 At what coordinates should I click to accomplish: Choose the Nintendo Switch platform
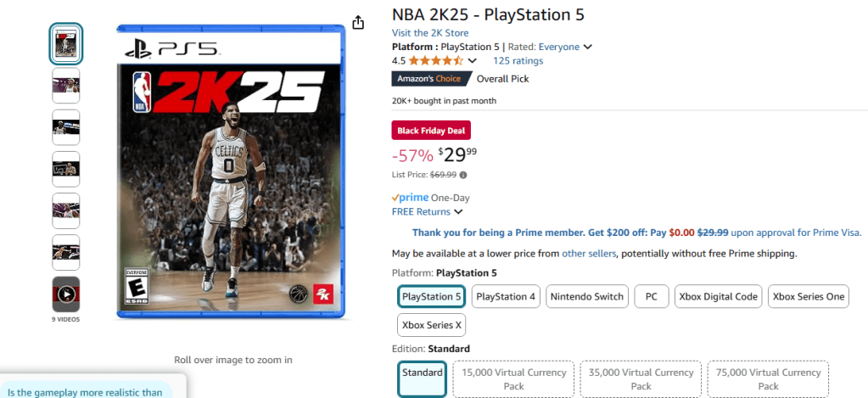[x=586, y=297]
